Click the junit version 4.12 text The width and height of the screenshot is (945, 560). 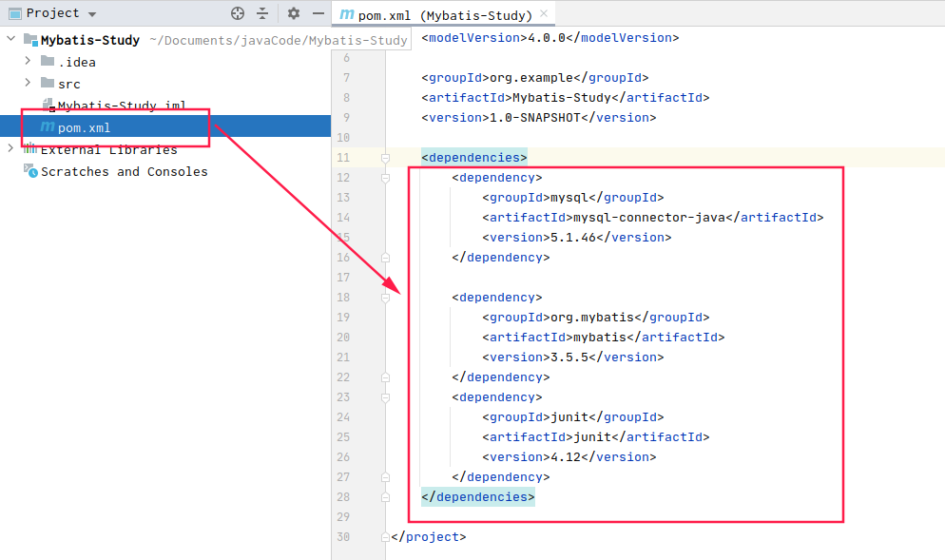coord(566,457)
